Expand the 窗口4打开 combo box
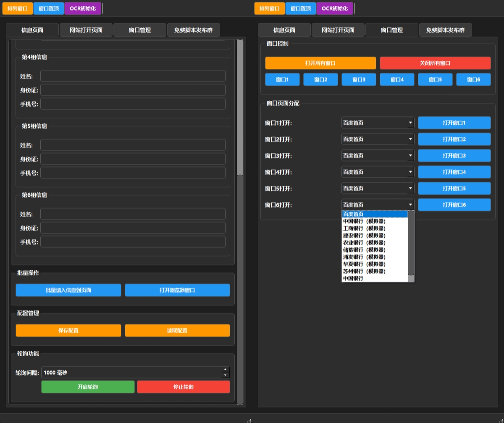 pos(378,172)
